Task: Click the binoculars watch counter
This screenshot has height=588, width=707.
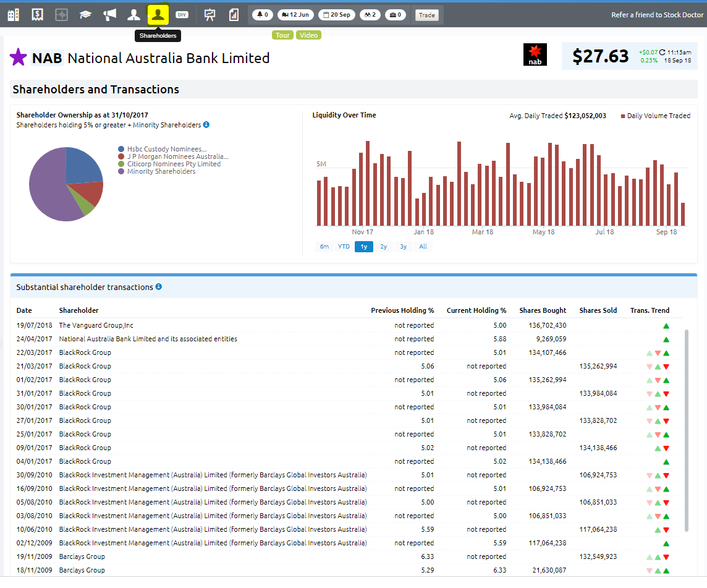Action: click(x=370, y=15)
